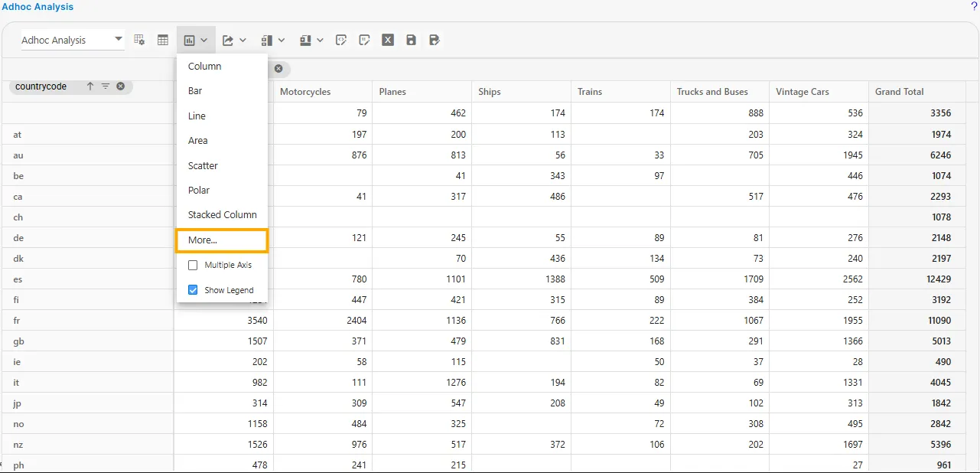Screen dimensions: 980x473
Task: Click the Excel export icon in toolbar
Action: [388, 40]
